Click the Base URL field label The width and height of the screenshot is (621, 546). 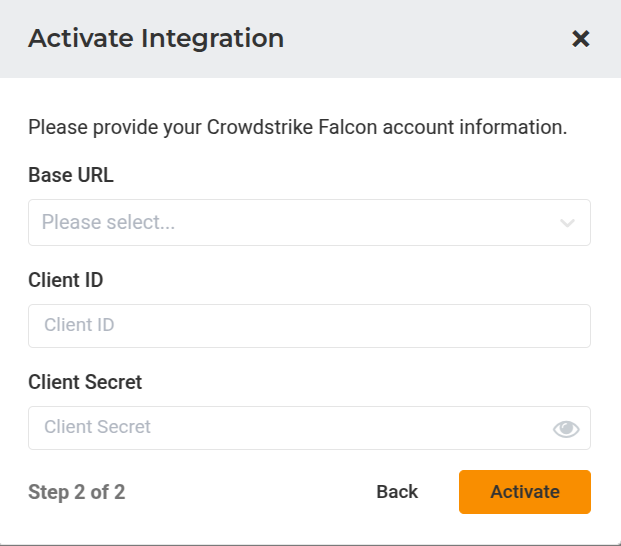pyautogui.click(x=71, y=176)
